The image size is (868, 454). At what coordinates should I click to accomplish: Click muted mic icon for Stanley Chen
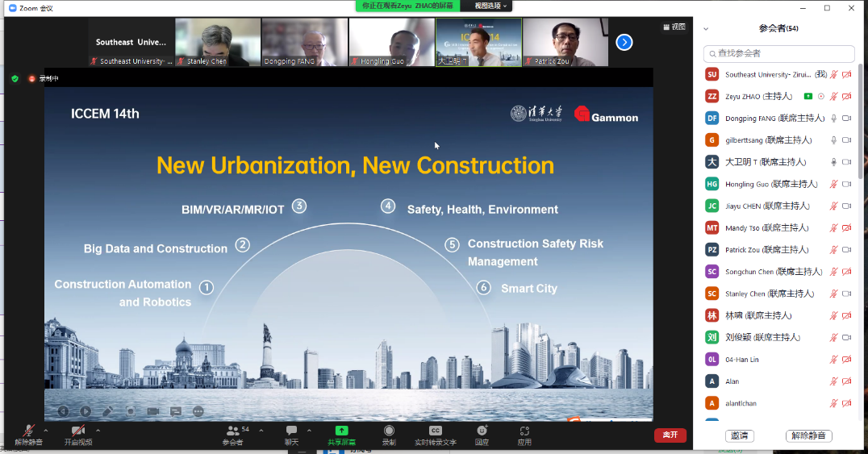[833, 294]
